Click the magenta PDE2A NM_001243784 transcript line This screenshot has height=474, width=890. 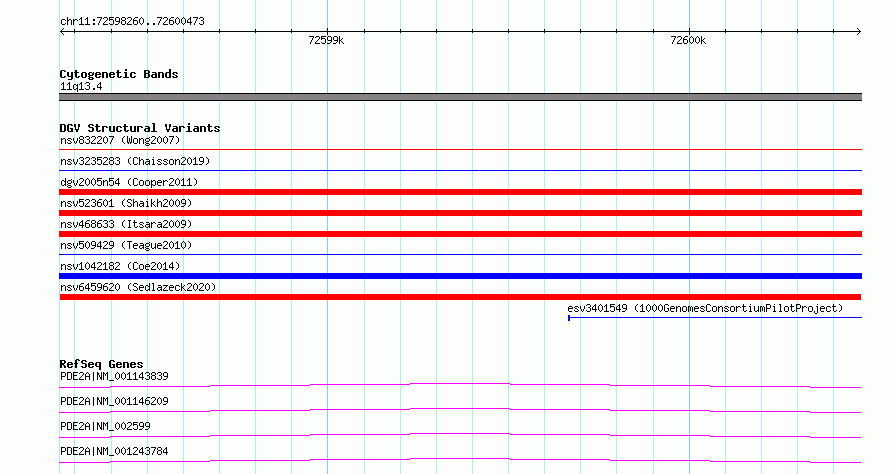click(x=460, y=460)
